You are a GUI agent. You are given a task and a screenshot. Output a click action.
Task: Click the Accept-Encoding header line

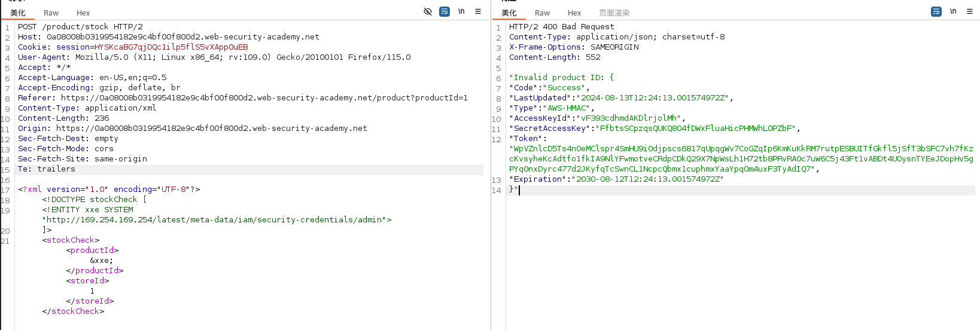coord(99,87)
